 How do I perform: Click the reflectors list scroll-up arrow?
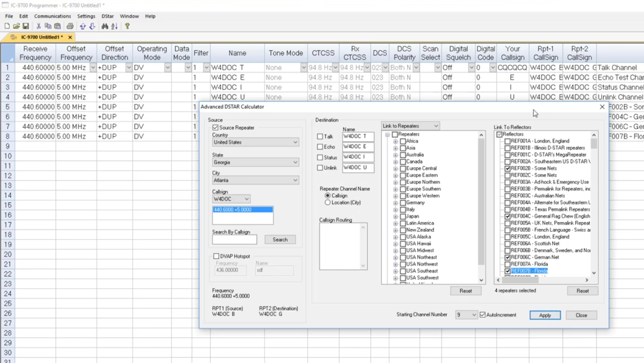tap(594, 135)
